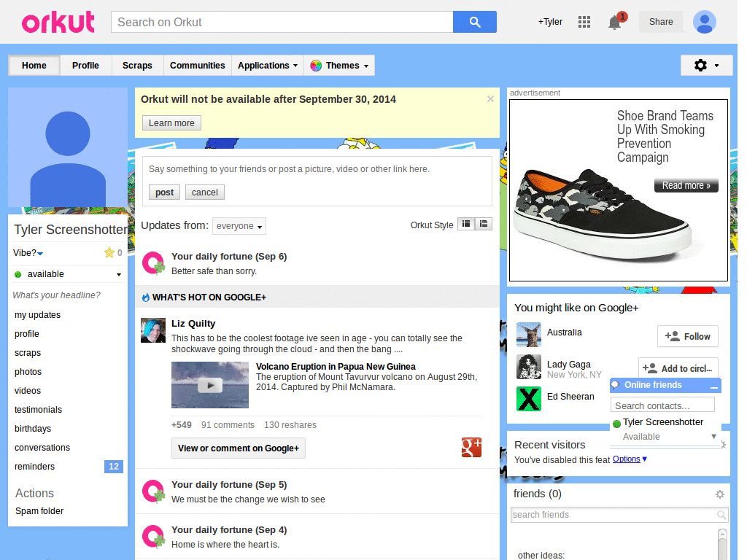747x560 pixels.
Task: Open the Spam folder
Action: pos(39,511)
